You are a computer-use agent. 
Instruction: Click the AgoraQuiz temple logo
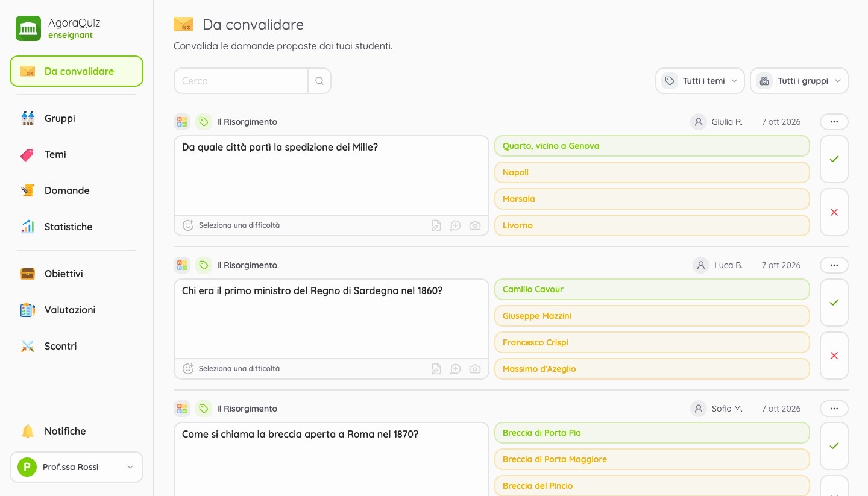[x=28, y=28]
